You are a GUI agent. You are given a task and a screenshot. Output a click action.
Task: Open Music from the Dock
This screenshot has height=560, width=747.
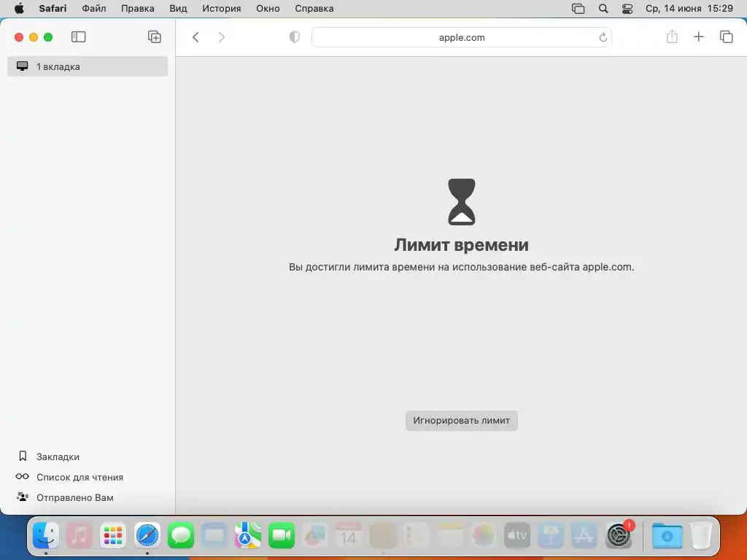pos(79,535)
